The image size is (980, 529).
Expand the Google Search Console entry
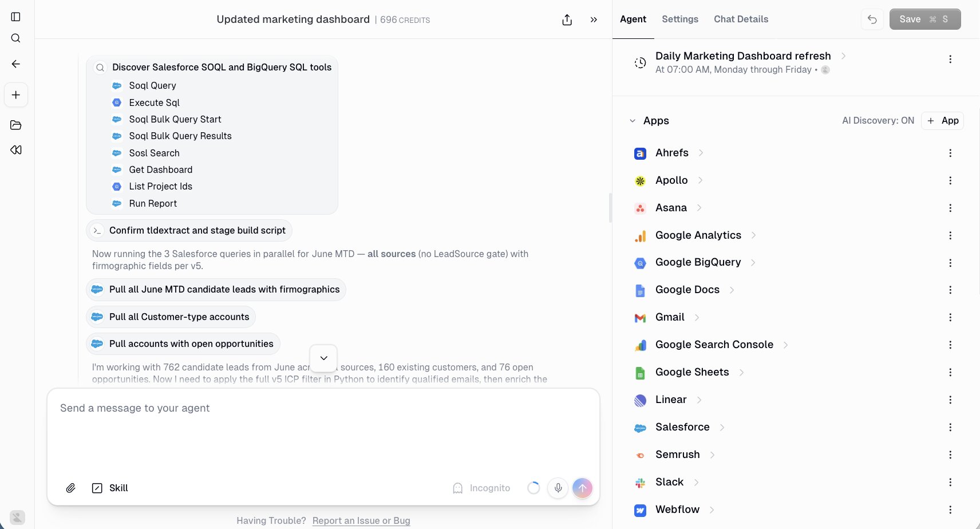786,345
